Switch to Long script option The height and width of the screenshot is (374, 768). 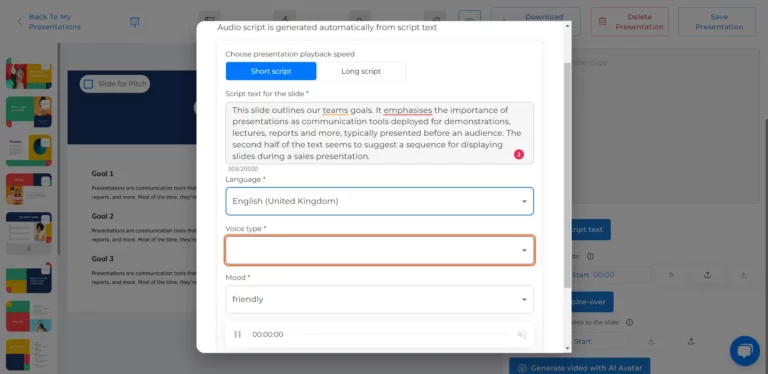pyautogui.click(x=361, y=71)
